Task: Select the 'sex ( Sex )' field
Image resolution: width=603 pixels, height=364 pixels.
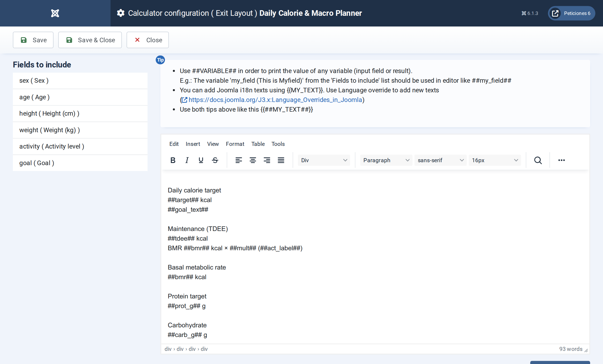Action: [x=80, y=81]
